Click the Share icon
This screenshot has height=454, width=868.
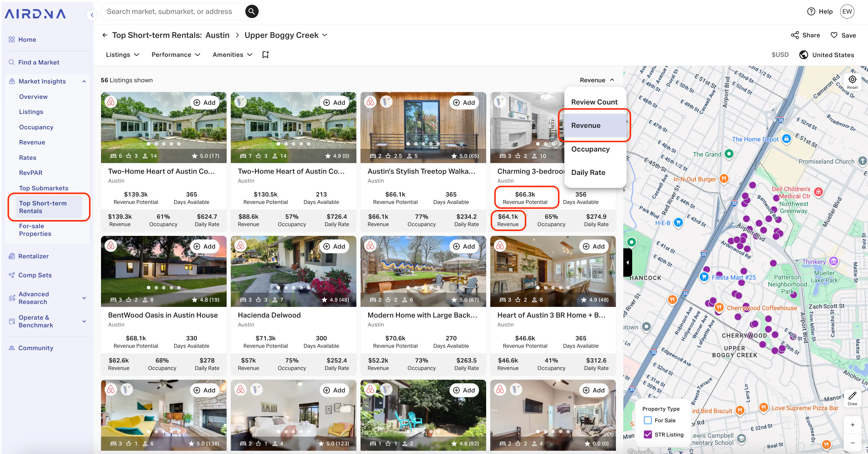[795, 35]
